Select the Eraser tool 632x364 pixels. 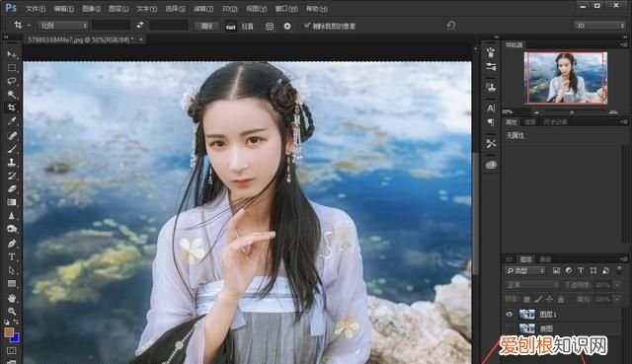[x=12, y=188]
